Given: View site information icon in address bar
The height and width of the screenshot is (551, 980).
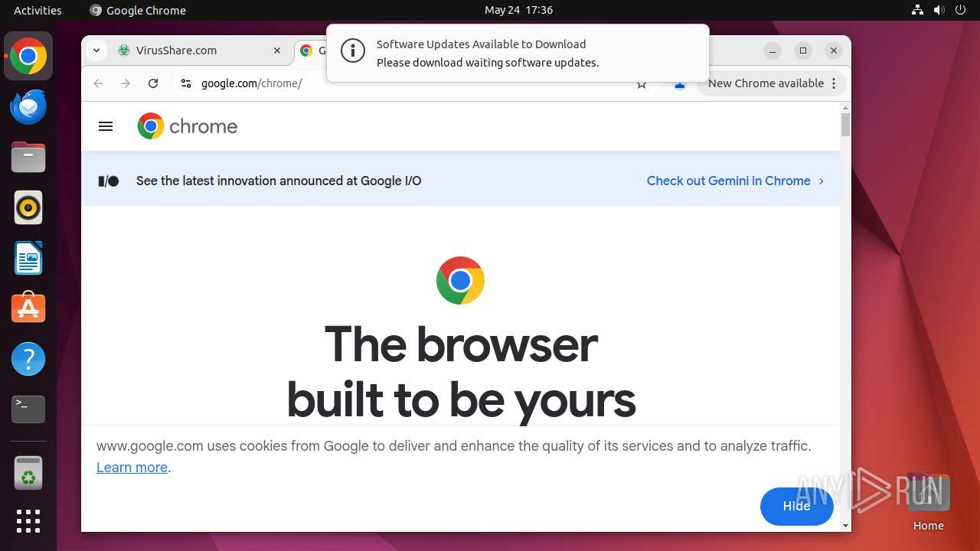Looking at the screenshot, I should tap(185, 83).
